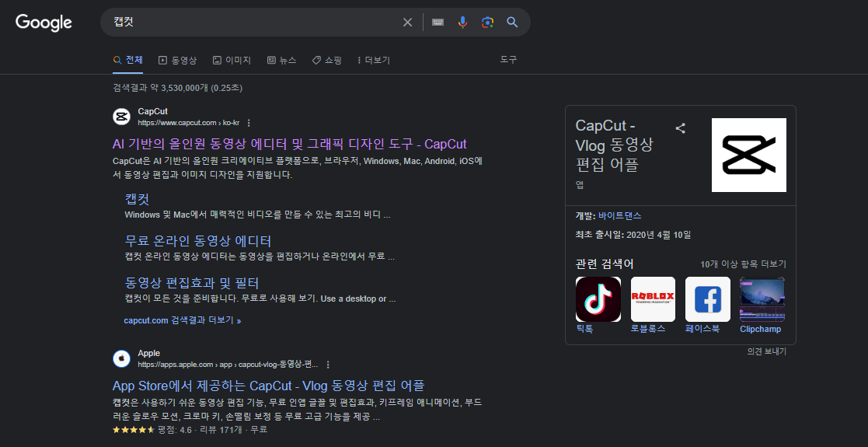Focus the search field containing 캡컷
868x447 pixels.
click(x=255, y=23)
